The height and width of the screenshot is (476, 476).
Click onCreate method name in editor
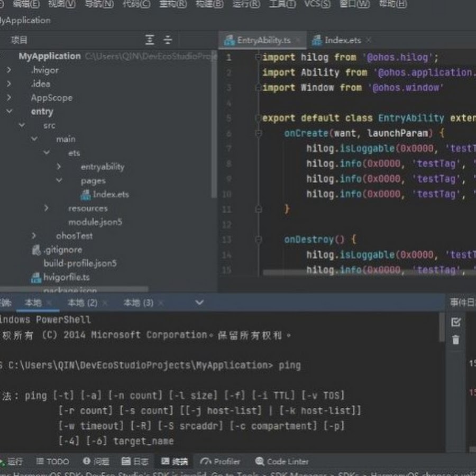(x=306, y=133)
